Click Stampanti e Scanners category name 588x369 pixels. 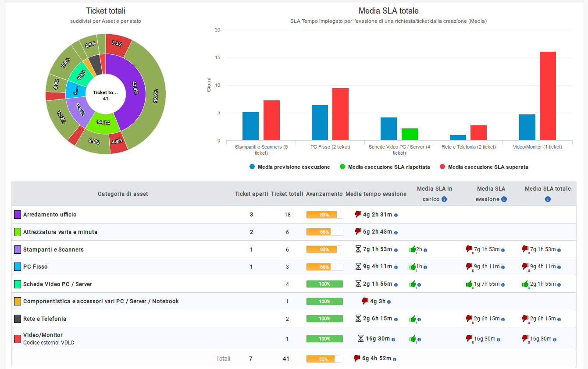pyautogui.click(x=53, y=249)
